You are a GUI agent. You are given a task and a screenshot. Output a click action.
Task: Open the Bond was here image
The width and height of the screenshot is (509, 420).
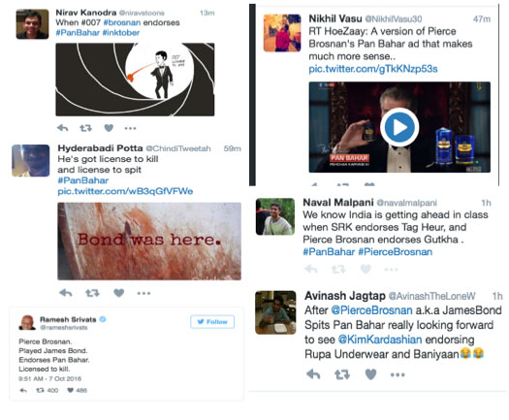coord(149,242)
